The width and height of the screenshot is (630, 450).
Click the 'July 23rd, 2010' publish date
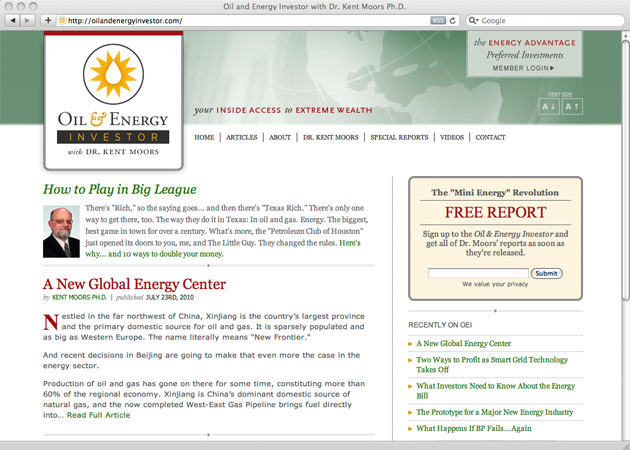(x=170, y=298)
